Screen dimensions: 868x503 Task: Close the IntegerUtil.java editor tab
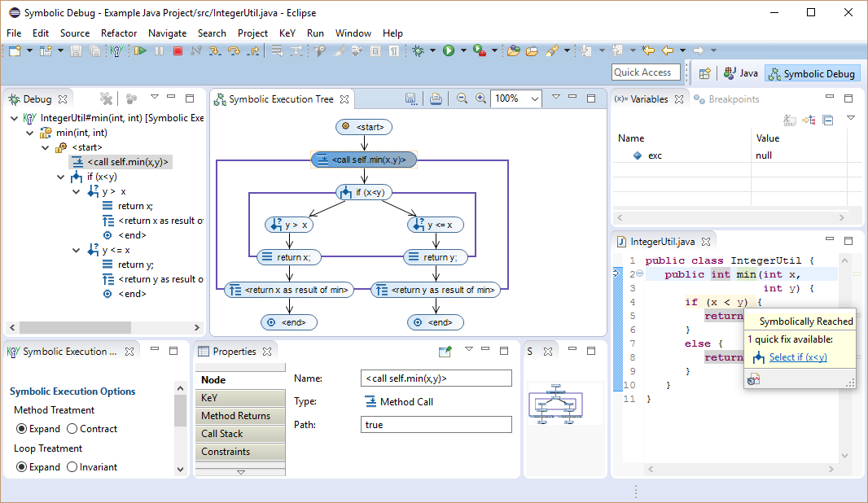coord(706,242)
